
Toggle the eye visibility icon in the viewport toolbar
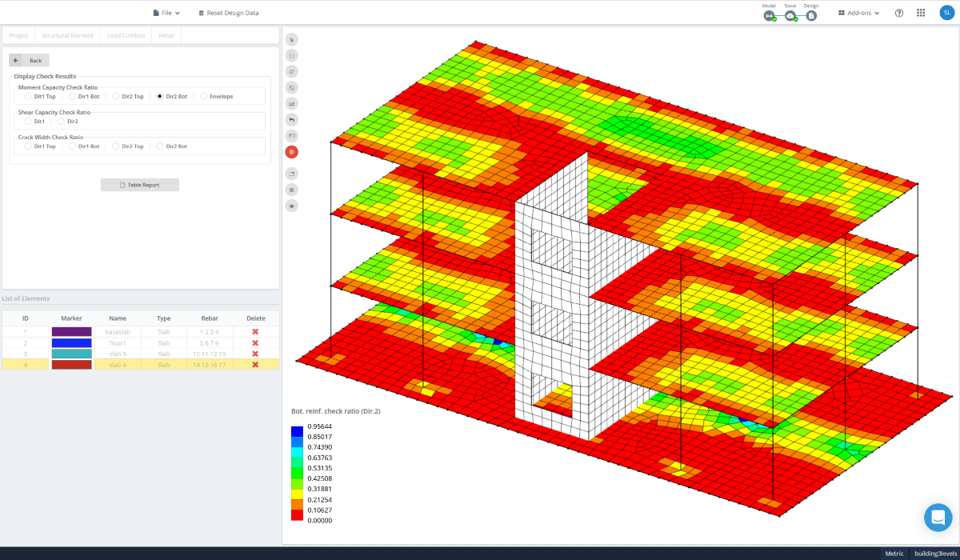[x=291, y=206]
